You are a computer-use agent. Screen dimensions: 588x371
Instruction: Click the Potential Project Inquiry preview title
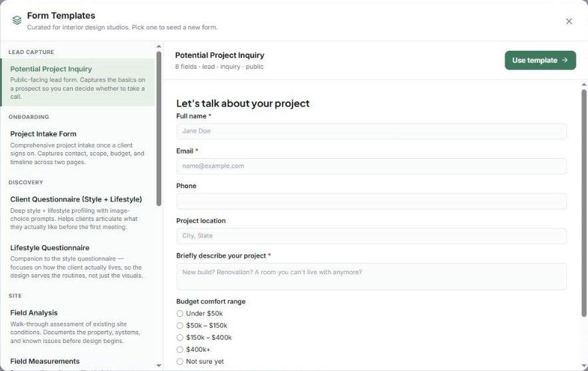coord(220,55)
